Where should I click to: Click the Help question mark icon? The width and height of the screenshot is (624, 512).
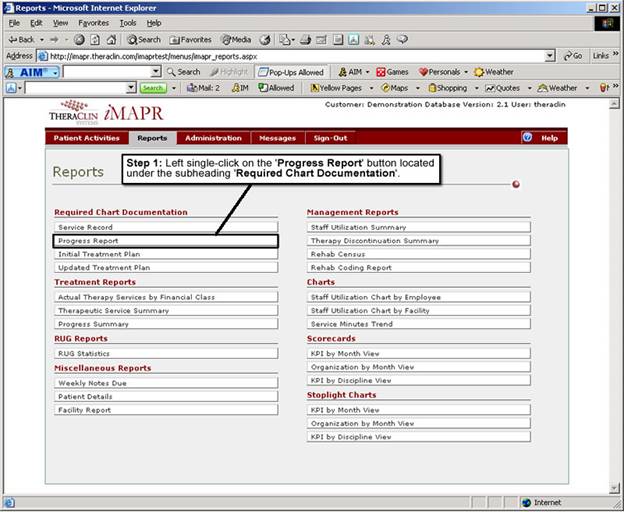(527, 138)
